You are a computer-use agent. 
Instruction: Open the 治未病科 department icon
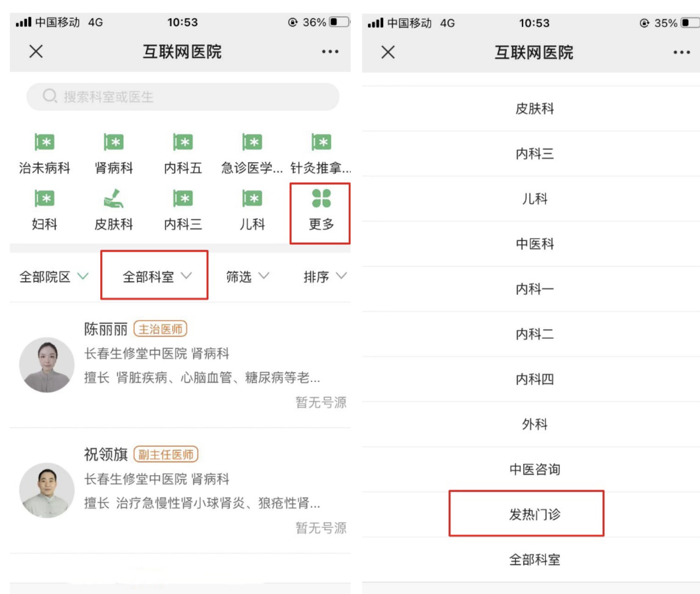pos(44,142)
